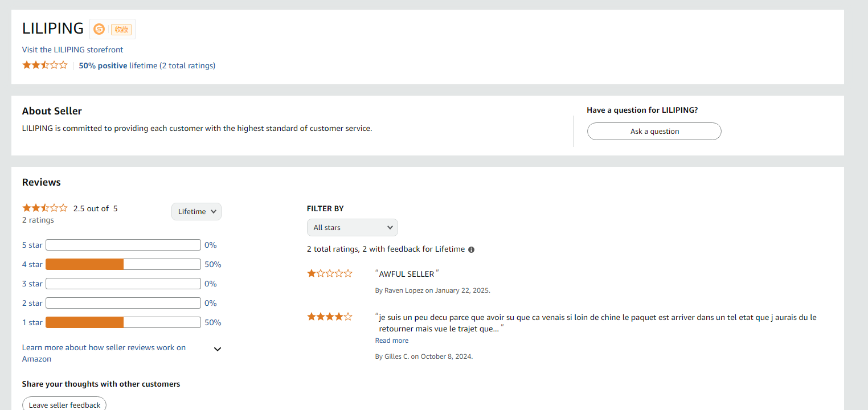Click the orange 收藏 bookmark badge
868x410 pixels.
click(121, 30)
